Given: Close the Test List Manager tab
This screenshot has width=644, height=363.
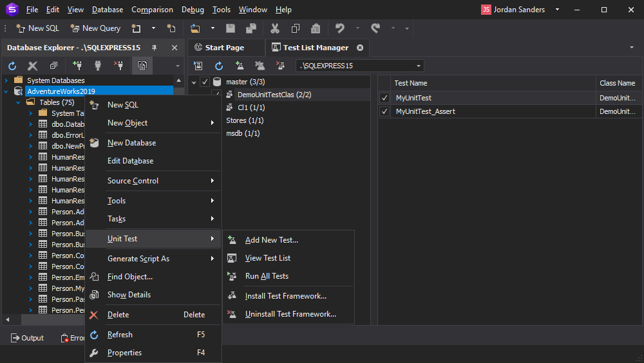Looking at the screenshot, I should click(360, 48).
